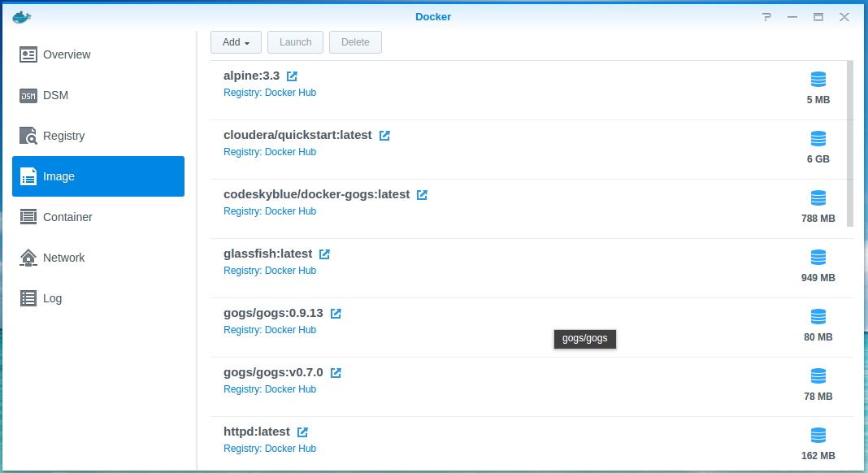868x473 pixels.
Task: Open external link icon for glassfish:latest
Action: [x=324, y=254]
